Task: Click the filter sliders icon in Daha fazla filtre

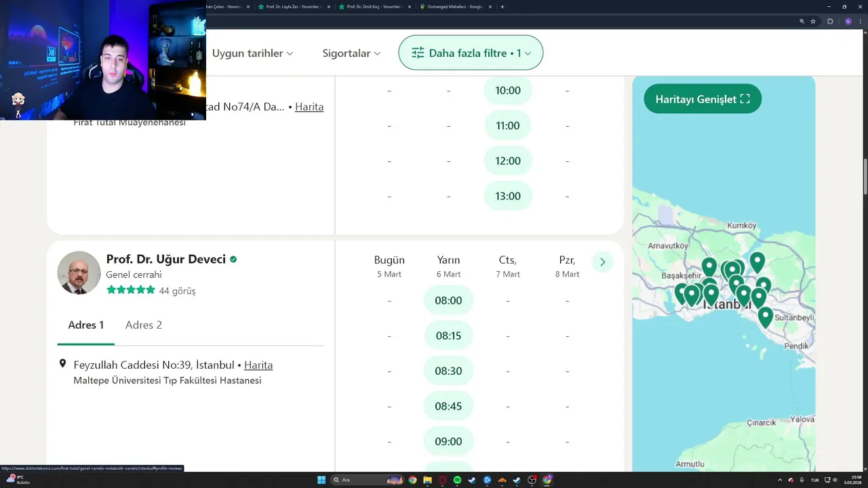Action: click(x=418, y=53)
